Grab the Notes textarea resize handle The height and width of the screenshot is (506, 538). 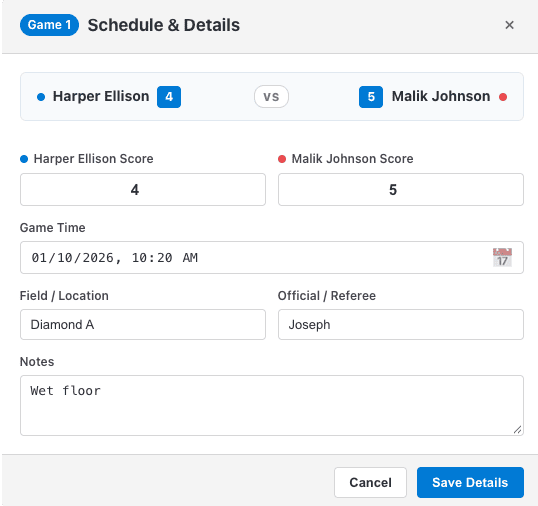tap(517, 429)
